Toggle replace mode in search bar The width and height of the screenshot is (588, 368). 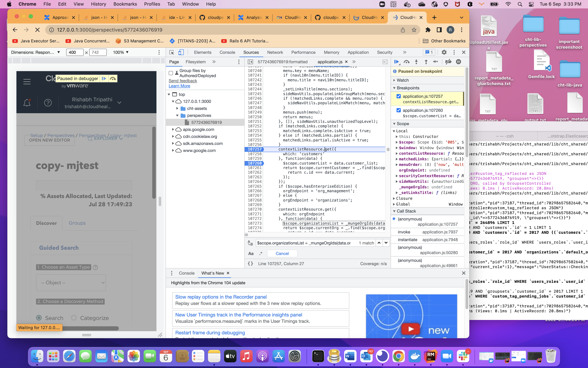coord(250,243)
